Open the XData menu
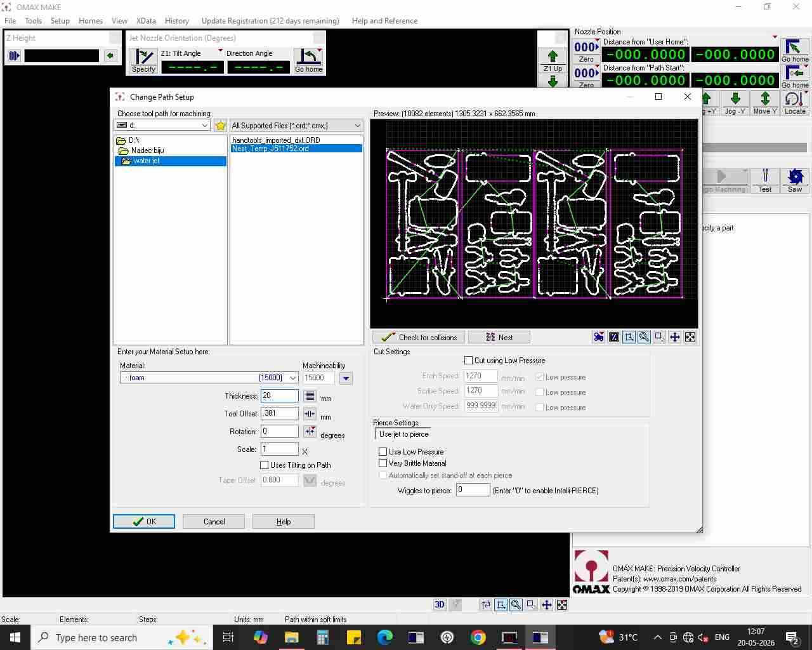This screenshot has height=650, width=812. coord(146,21)
